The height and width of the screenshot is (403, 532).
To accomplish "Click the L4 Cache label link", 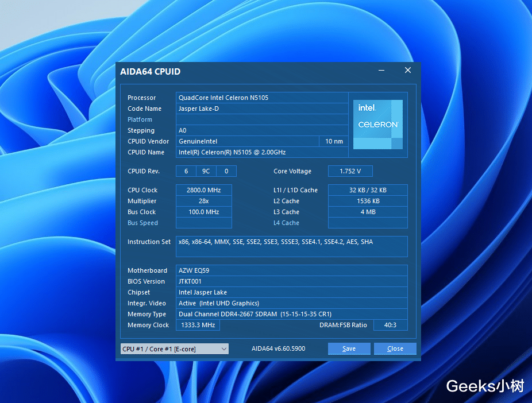I will click(x=286, y=223).
